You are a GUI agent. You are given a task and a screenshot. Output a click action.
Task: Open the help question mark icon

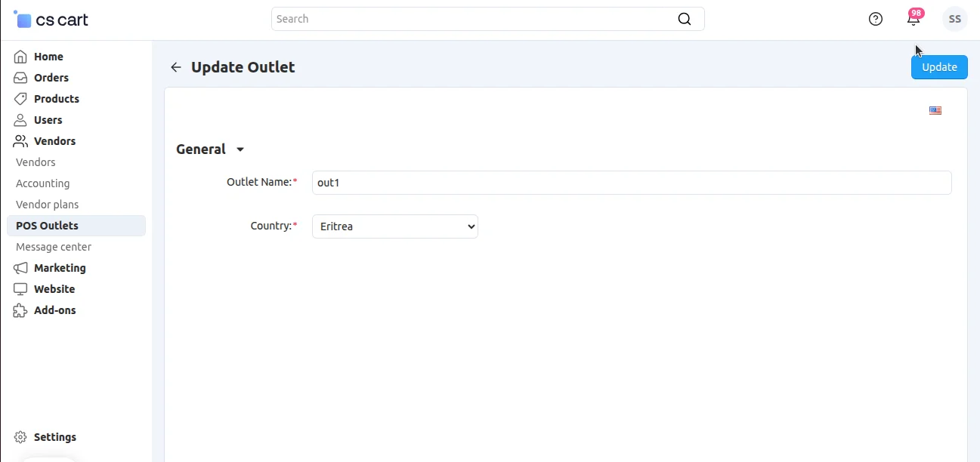tap(876, 20)
